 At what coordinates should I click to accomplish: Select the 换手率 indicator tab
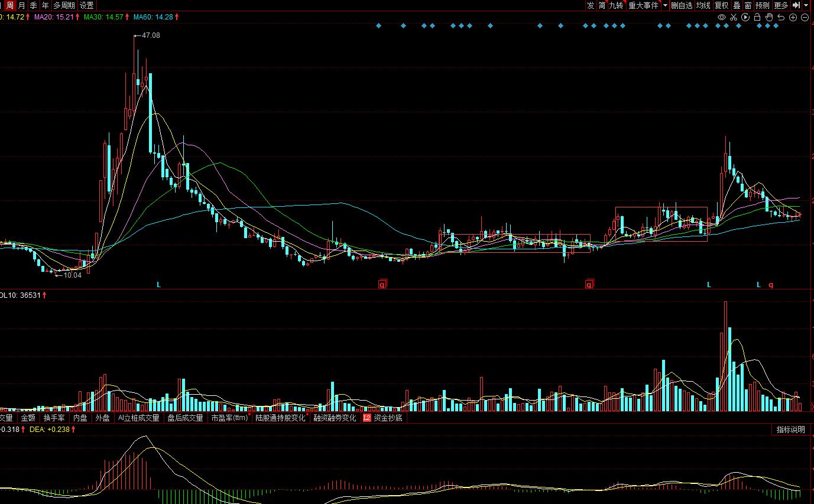[x=54, y=418]
